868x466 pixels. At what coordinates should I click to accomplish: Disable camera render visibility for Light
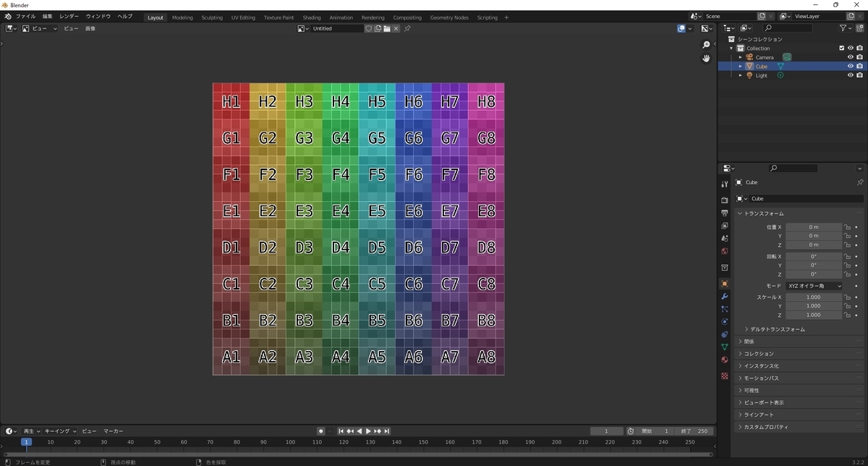click(x=859, y=75)
